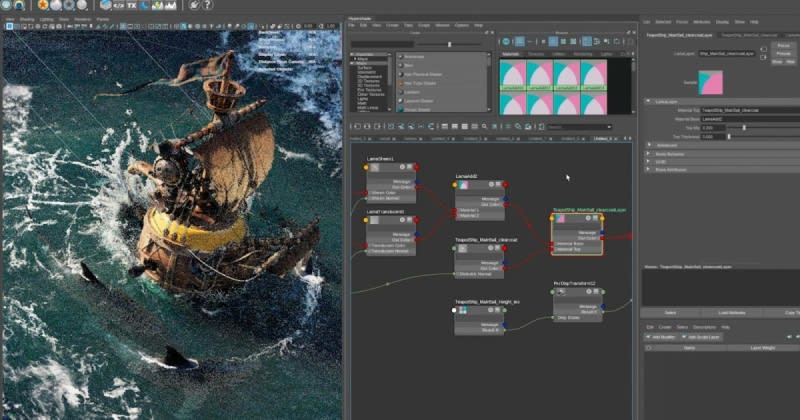Tick checkbox in layer table header row

pyautogui.click(x=648, y=348)
